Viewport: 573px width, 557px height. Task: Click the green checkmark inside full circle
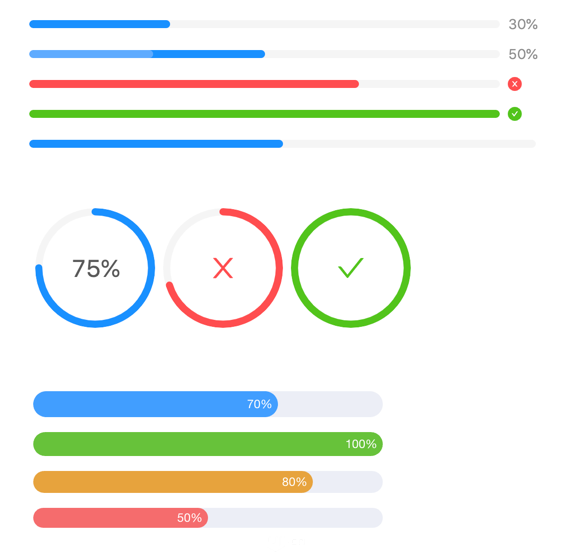[x=351, y=268]
